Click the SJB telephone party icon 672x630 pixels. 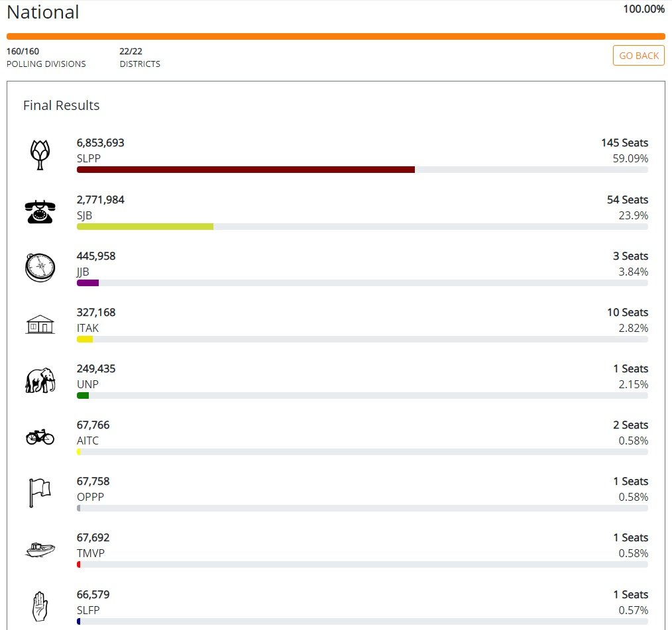pos(40,211)
